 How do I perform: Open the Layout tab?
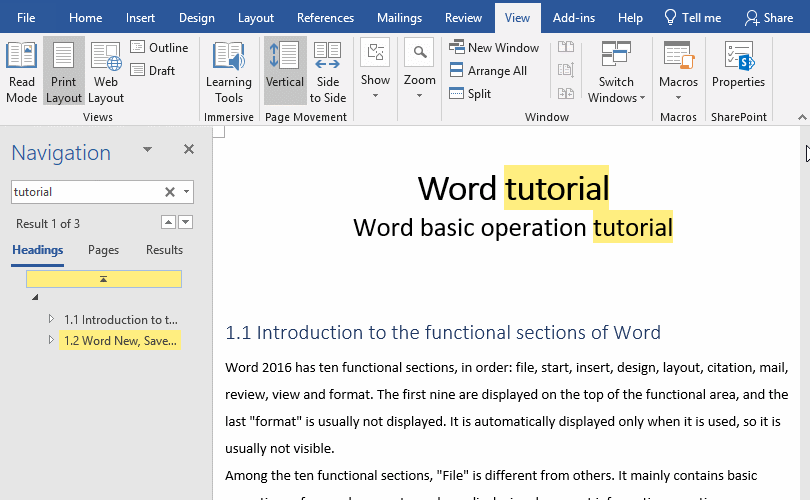pyautogui.click(x=256, y=18)
